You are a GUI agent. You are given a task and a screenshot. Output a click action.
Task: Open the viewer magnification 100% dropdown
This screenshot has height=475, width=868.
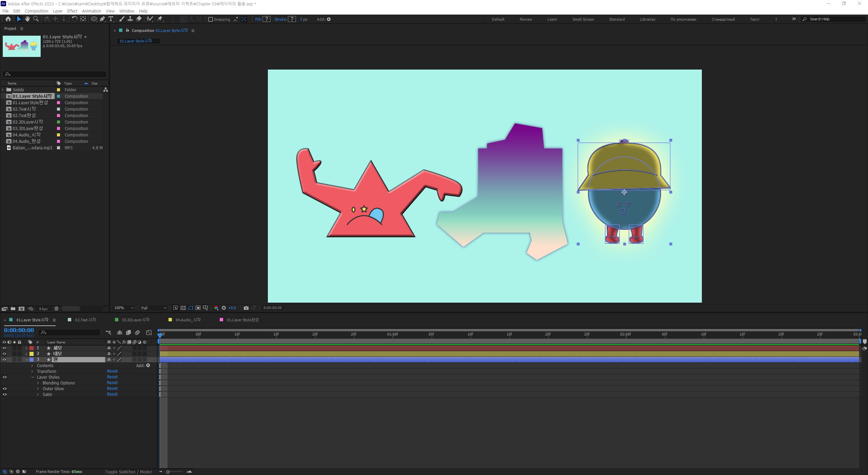pyautogui.click(x=124, y=308)
